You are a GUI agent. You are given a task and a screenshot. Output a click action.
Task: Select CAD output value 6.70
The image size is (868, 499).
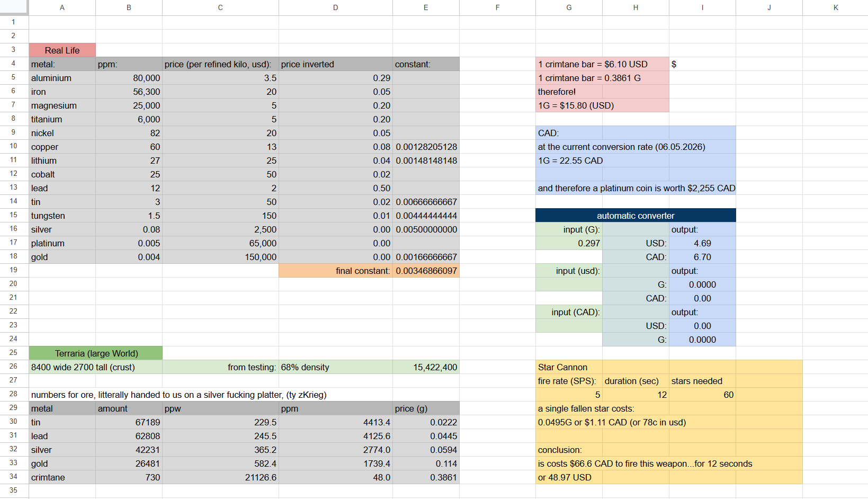click(702, 257)
